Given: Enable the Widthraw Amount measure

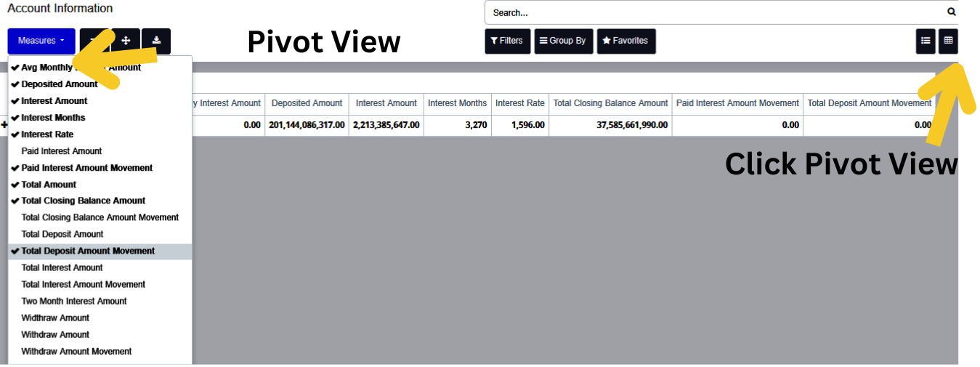Looking at the screenshot, I should 100,318.
